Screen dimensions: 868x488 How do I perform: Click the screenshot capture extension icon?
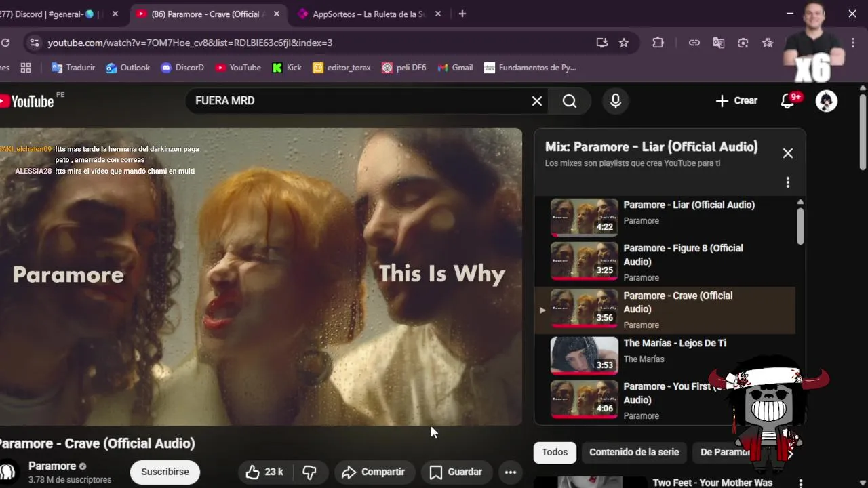743,43
